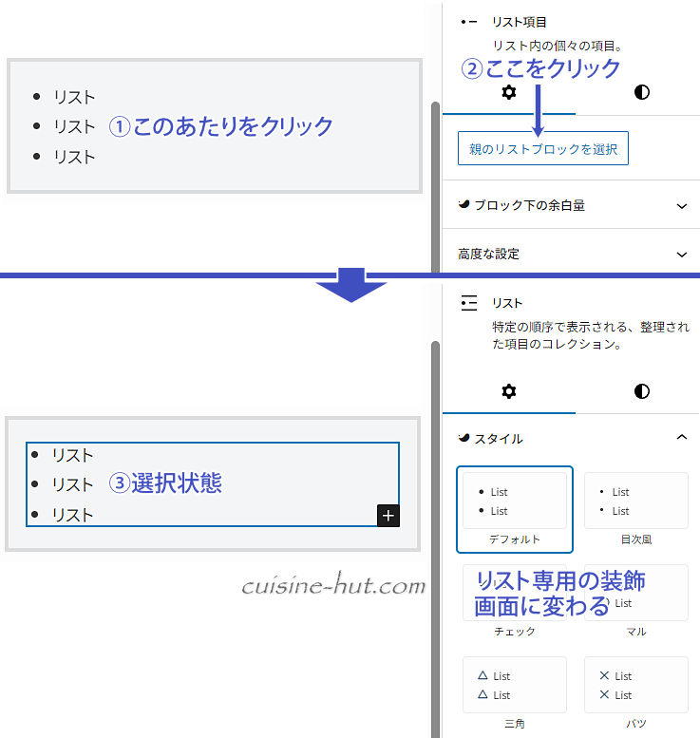The height and width of the screenshot is (738, 700).
Task: Select the マル list style
Action: click(636, 601)
